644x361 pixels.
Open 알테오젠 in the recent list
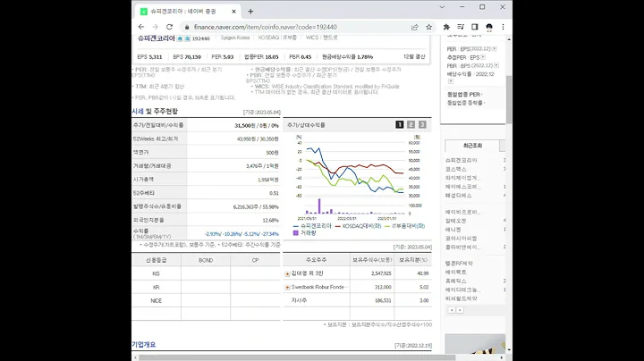pyautogui.click(x=456, y=221)
